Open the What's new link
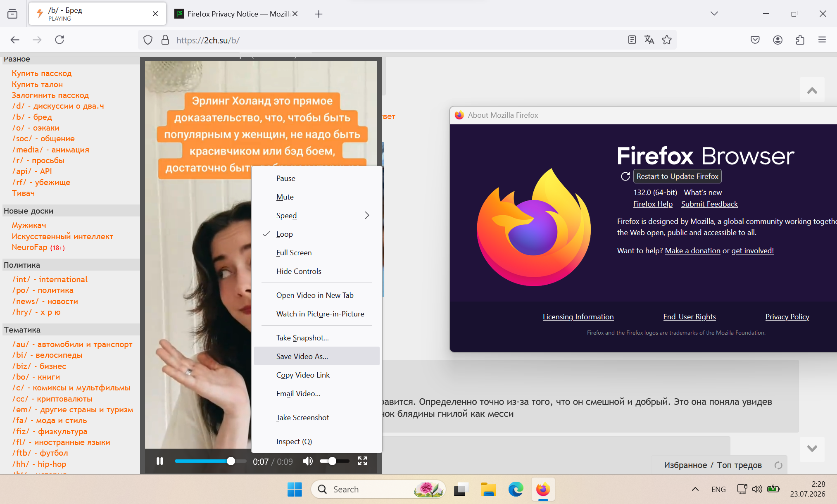The image size is (837, 504). click(x=703, y=193)
